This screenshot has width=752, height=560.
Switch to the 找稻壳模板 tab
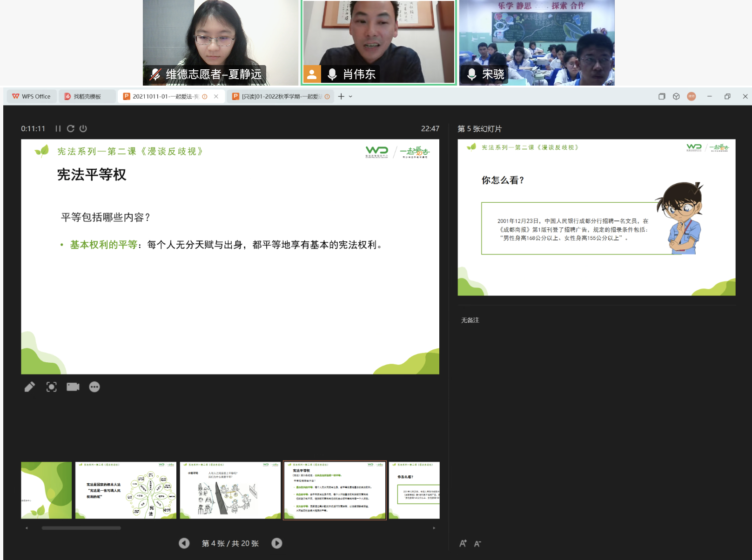pos(87,97)
